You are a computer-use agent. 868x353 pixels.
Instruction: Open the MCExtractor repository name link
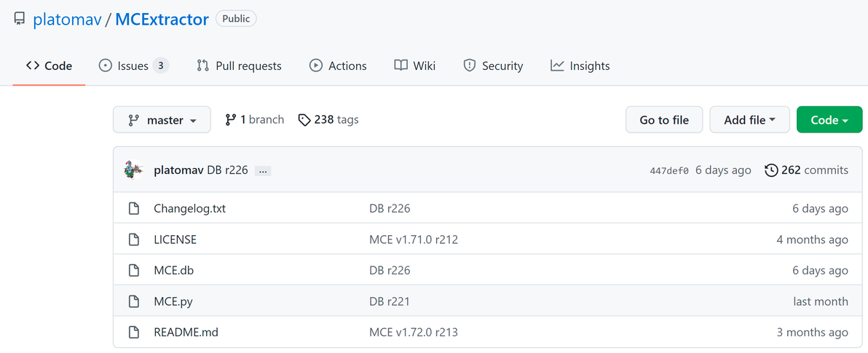[x=162, y=20]
